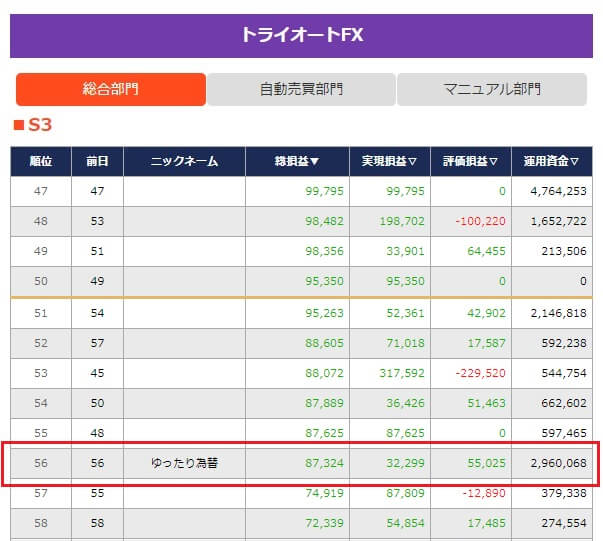The width and height of the screenshot is (603, 541).
Task: Select total profit 98,482
Action: click(x=324, y=221)
